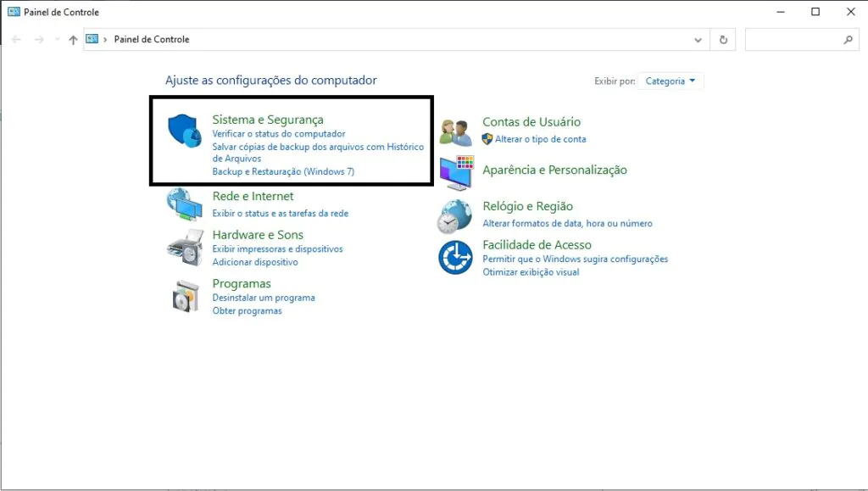Screen dimensions: 868x491
Task: Click the shield icon beside Alterar o tipo de conta
Action: [x=487, y=139]
